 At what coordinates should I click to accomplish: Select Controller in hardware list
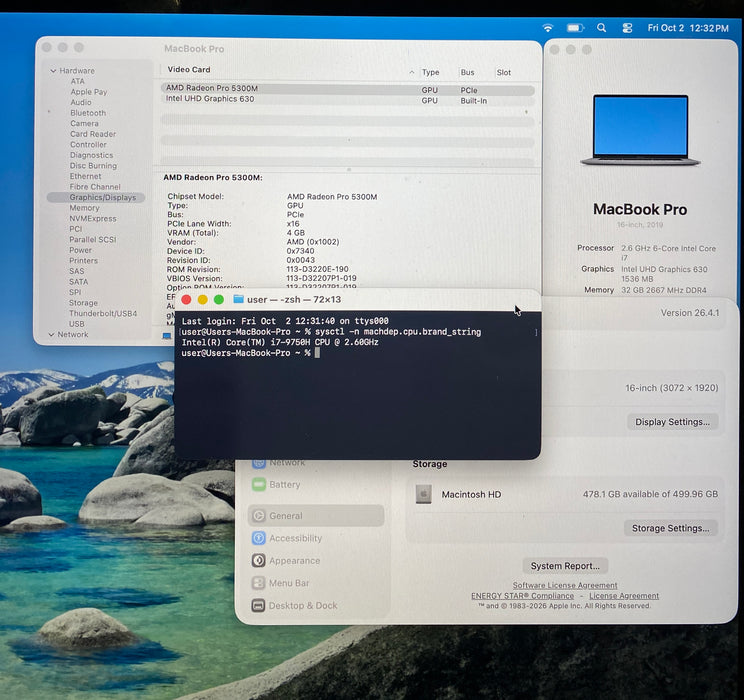[88, 144]
